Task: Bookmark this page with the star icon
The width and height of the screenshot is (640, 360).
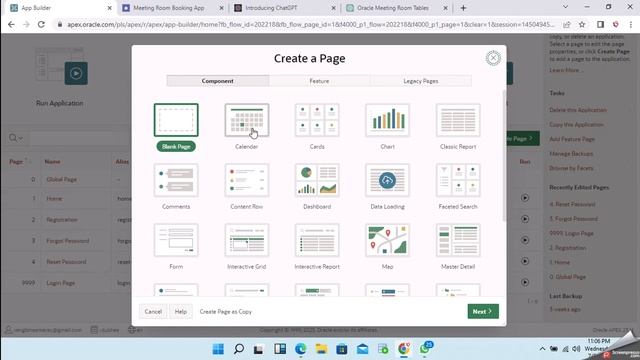Action: (582, 24)
